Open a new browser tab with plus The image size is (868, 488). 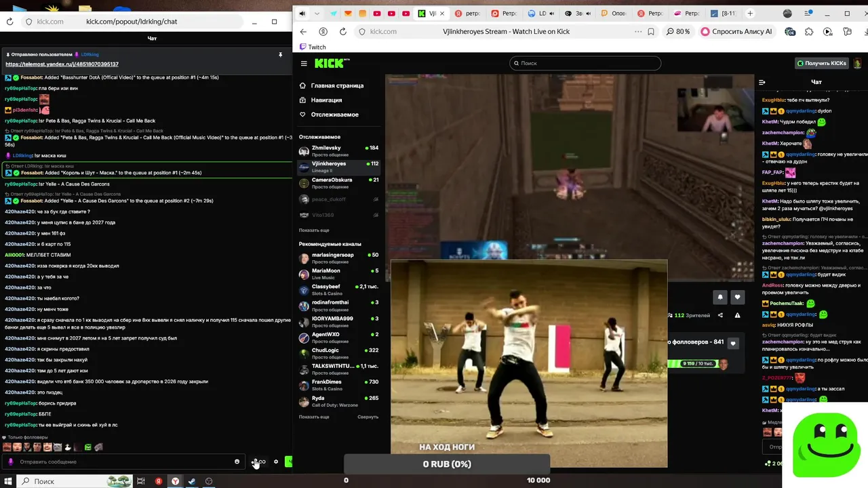pyautogui.click(x=750, y=14)
